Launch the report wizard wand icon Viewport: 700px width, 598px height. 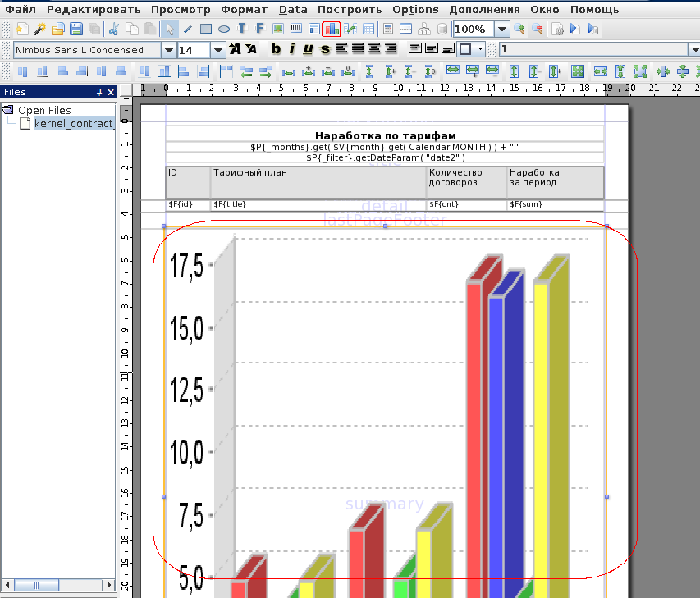click(x=39, y=30)
